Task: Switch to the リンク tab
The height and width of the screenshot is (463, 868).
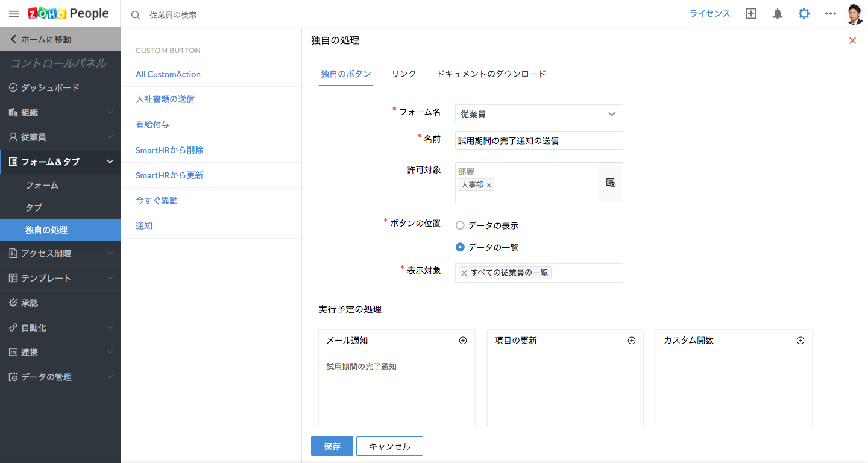Action: pos(404,74)
